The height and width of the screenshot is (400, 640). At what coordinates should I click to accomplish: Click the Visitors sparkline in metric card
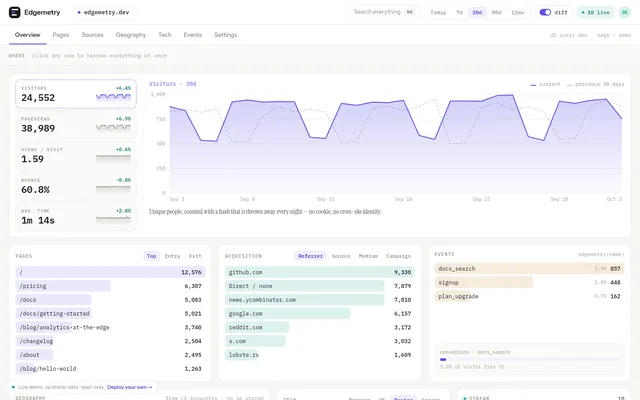coord(113,97)
